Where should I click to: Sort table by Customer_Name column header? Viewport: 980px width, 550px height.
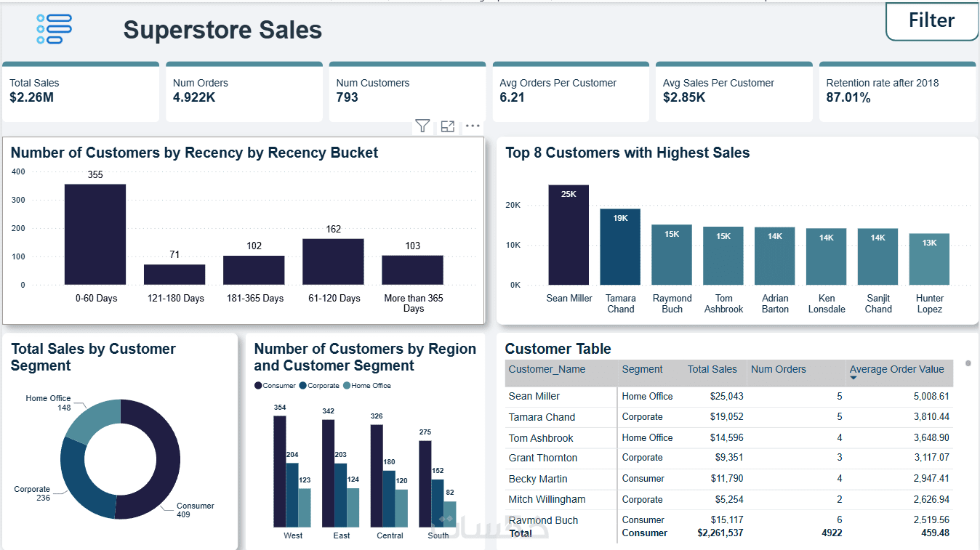[x=547, y=369]
